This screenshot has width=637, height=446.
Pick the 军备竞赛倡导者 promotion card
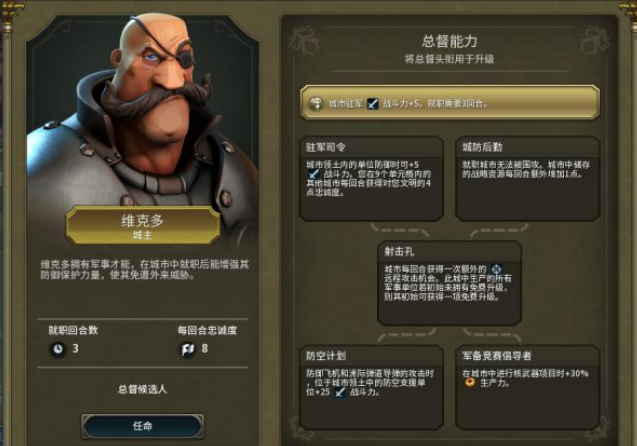[x=527, y=387]
